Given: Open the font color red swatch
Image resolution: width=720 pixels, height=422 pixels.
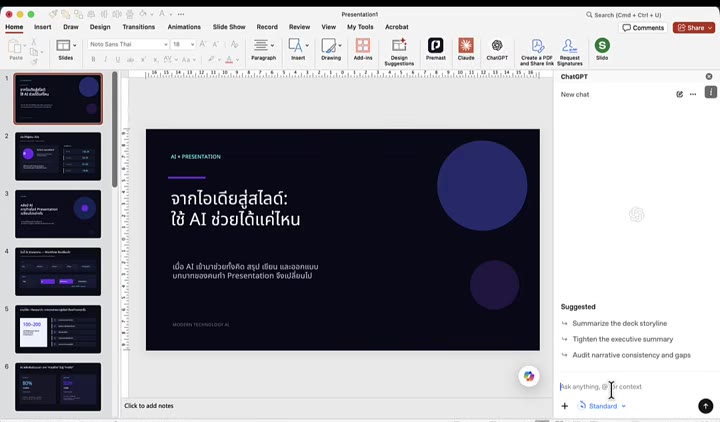Looking at the screenshot, I should [229, 59].
